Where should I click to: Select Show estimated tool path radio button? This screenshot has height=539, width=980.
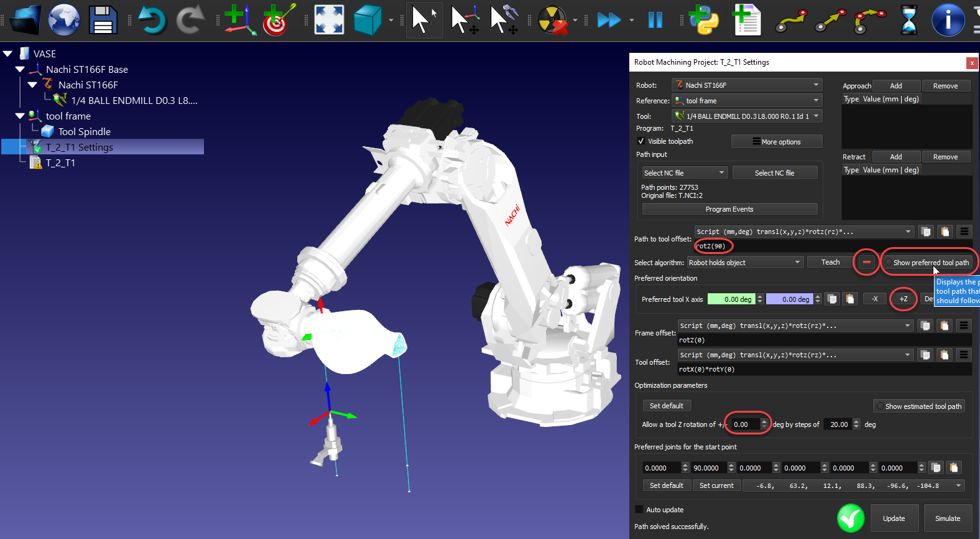pyautogui.click(x=880, y=406)
